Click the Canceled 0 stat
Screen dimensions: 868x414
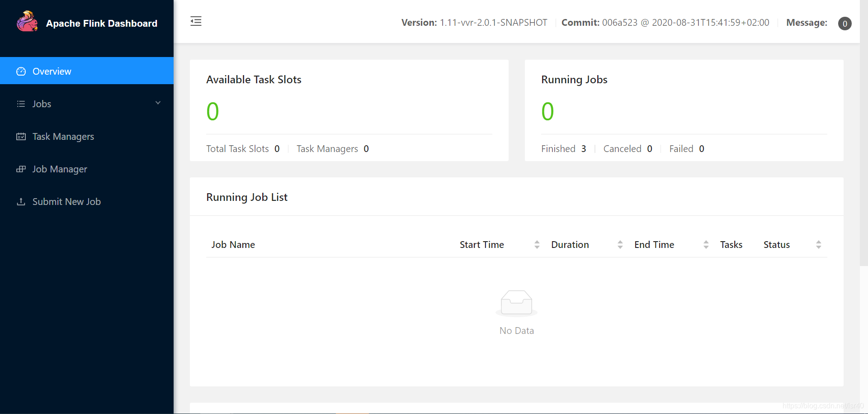click(628, 149)
